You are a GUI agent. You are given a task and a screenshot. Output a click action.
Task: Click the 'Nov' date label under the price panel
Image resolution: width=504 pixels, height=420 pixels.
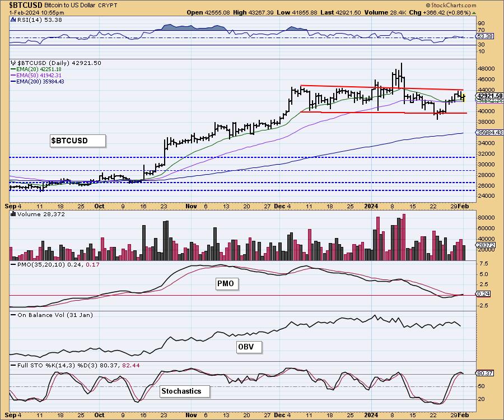(191, 206)
